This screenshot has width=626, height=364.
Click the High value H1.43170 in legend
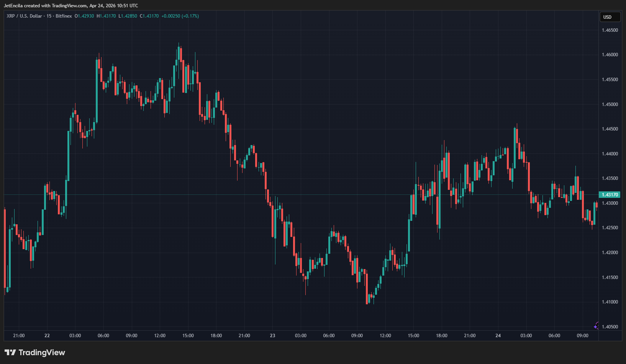[106, 16]
